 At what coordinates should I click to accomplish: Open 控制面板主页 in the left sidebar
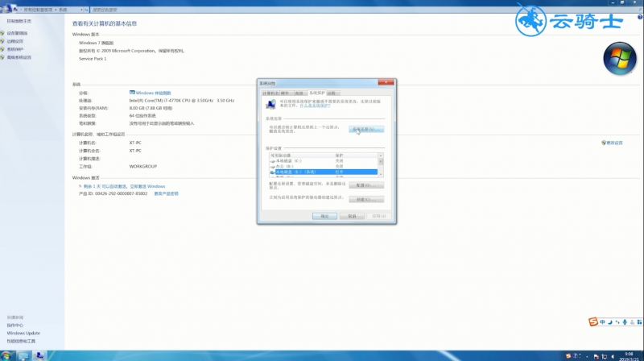click(19, 21)
